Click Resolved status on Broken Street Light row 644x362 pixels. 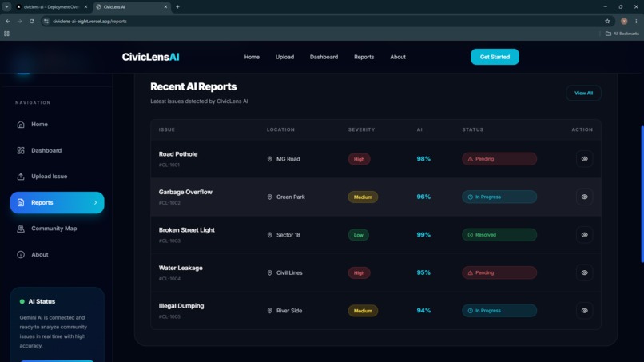click(x=499, y=235)
